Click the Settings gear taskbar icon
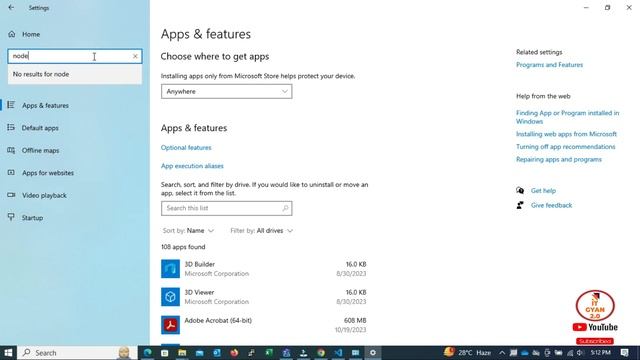The height and width of the screenshot is (360, 640). coord(373,353)
